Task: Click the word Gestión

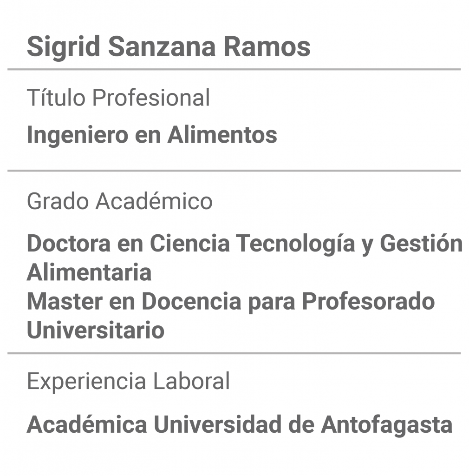Action: click(x=421, y=243)
